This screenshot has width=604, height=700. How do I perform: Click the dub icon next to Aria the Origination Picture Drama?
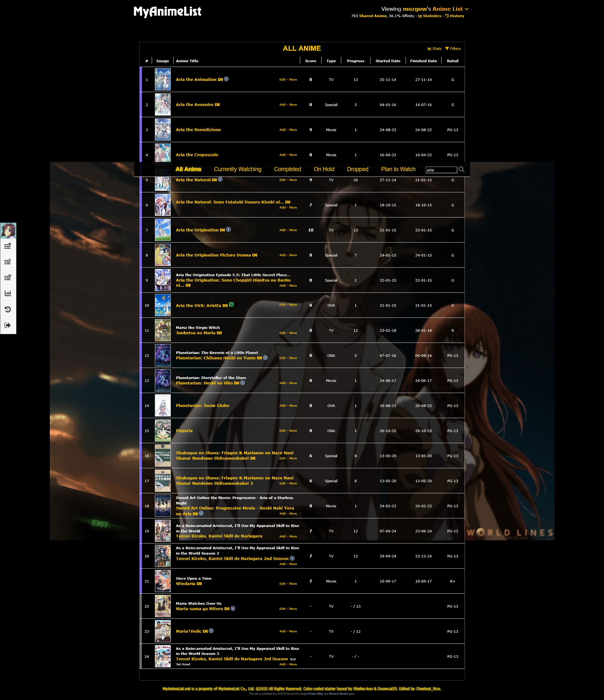point(255,255)
